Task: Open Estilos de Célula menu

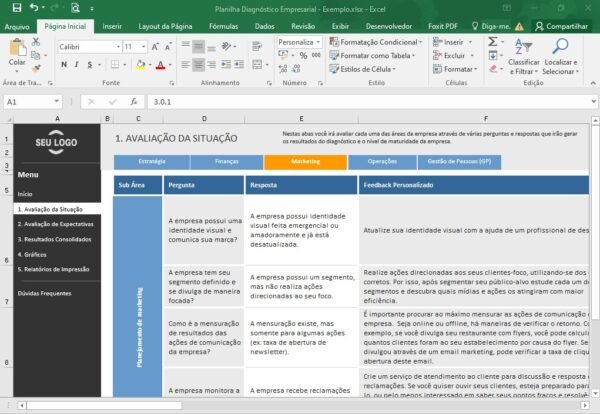Action: point(362,69)
